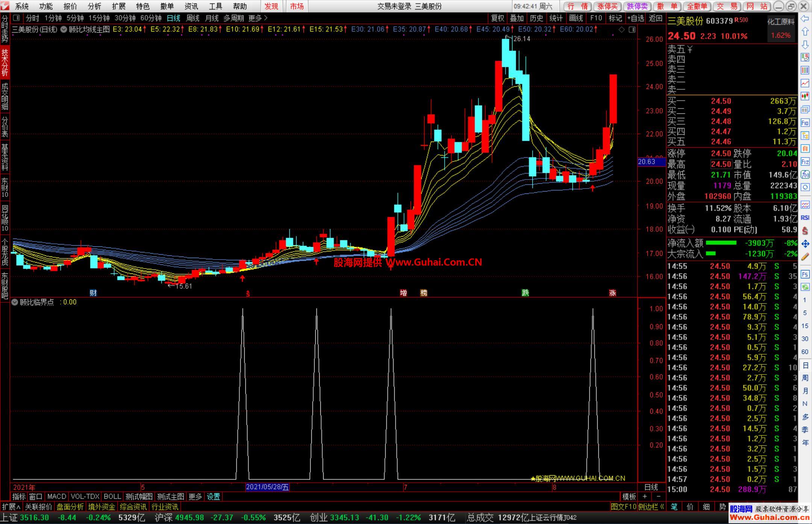Open the main chart indicator dropdown arrow
Viewport: 812px width, 524px height.
point(64,29)
